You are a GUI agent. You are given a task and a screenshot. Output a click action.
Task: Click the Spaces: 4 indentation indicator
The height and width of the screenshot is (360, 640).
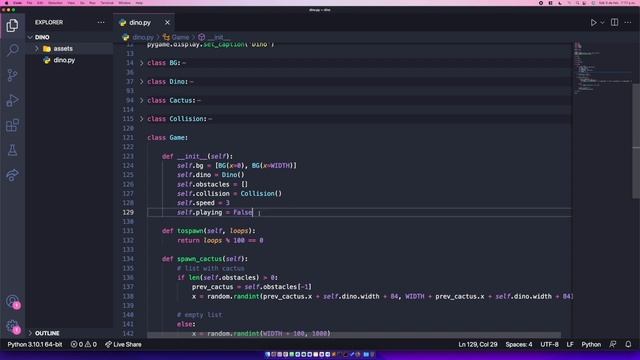tap(519, 344)
